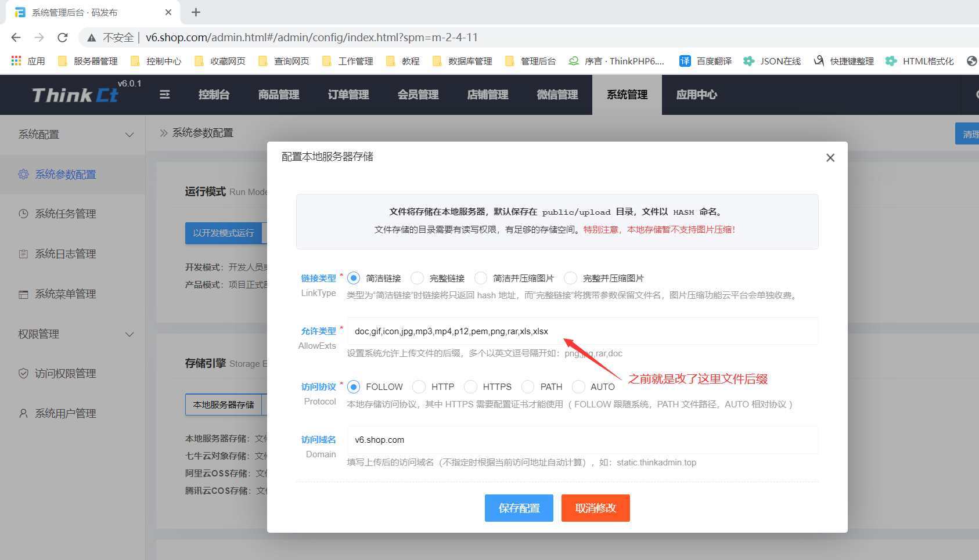Click the browser reload icon

pos(63,38)
